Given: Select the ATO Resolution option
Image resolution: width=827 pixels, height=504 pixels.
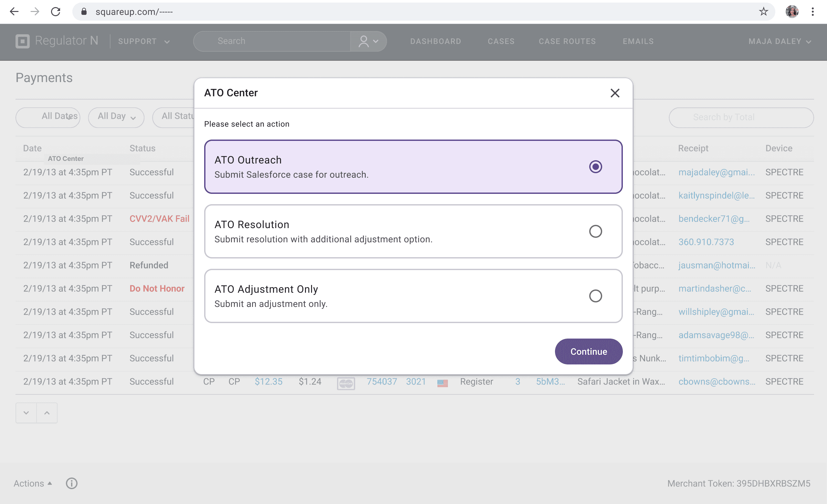Looking at the screenshot, I should [595, 231].
